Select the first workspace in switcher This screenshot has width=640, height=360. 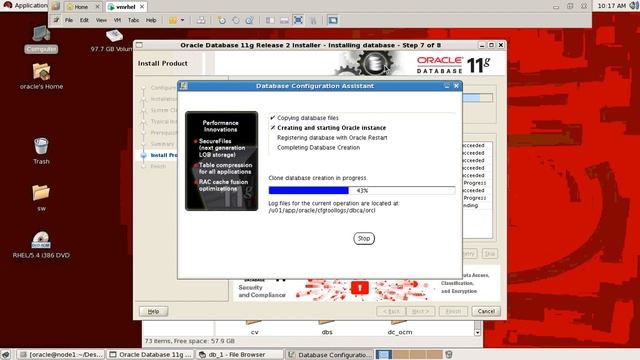tap(384, 354)
